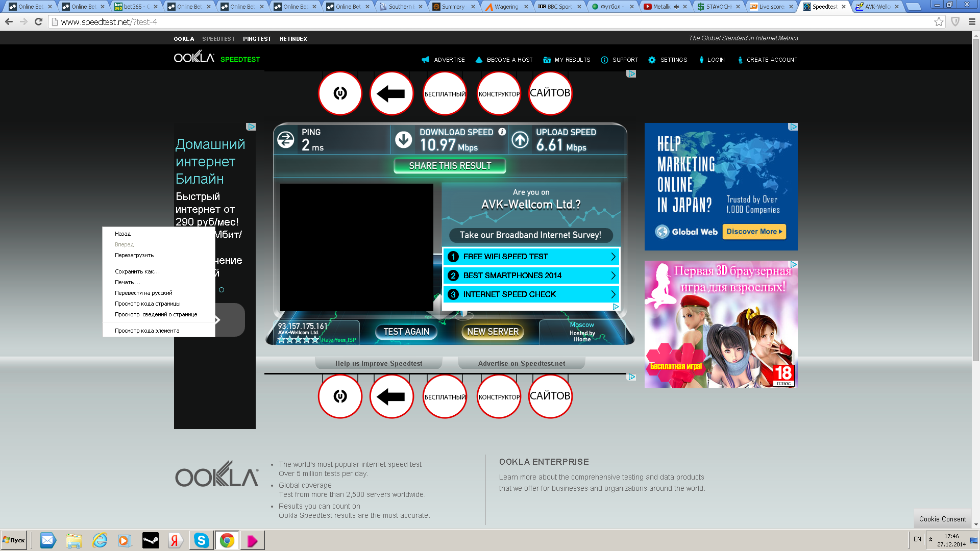Open Yandex from the taskbar
This screenshot has width=980, height=551.
tap(176, 540)
